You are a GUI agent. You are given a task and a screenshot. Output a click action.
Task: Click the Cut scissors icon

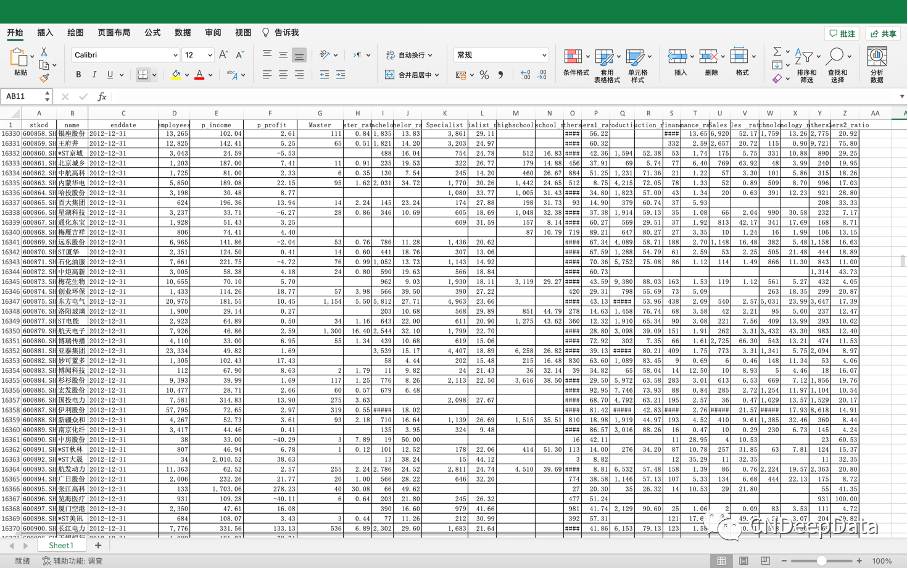(x=44, y=52)
